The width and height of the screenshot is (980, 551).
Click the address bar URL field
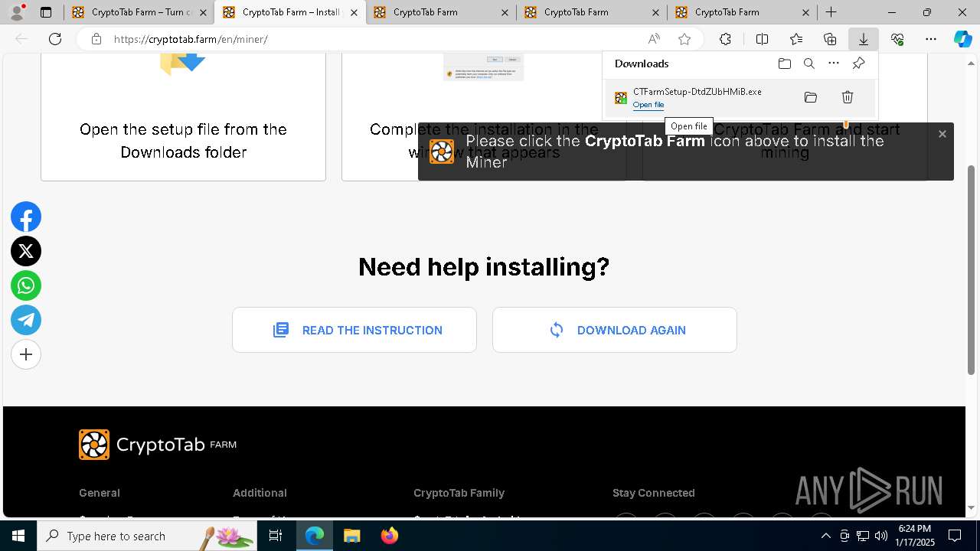(x=375, y=39)
